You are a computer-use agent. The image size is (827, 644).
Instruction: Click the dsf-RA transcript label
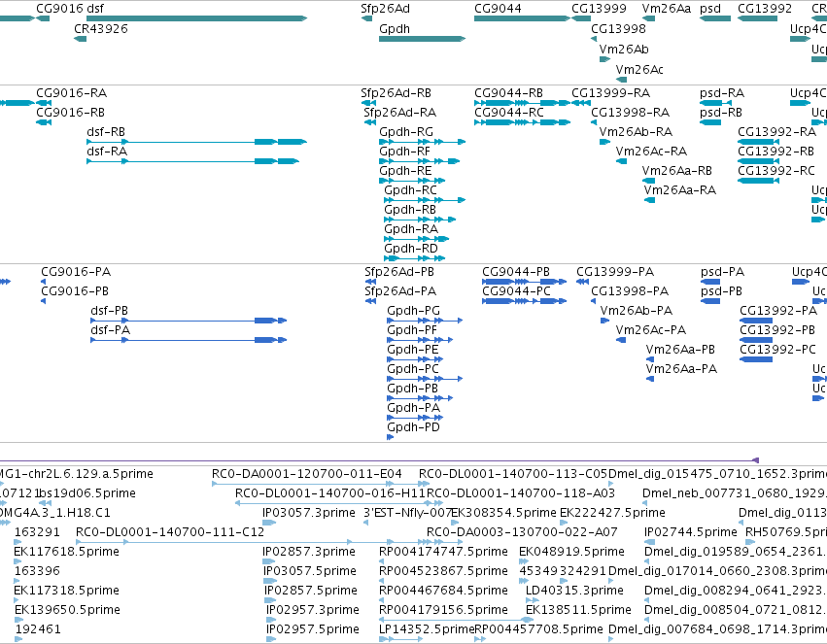[x=107, y=152]
